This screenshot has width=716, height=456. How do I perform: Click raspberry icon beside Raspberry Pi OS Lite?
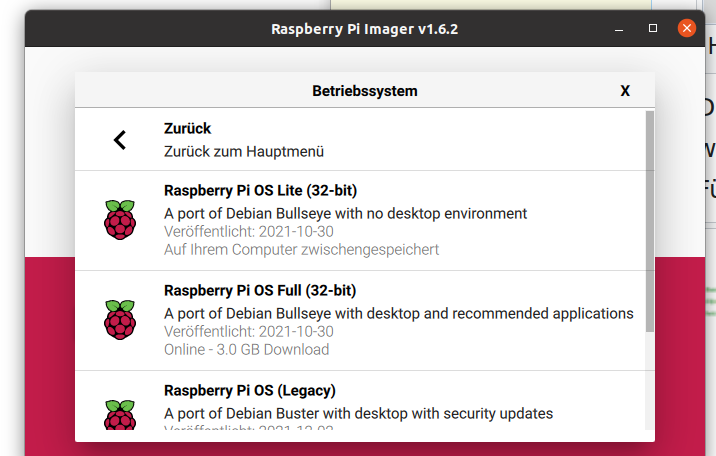tap(120, 219)
